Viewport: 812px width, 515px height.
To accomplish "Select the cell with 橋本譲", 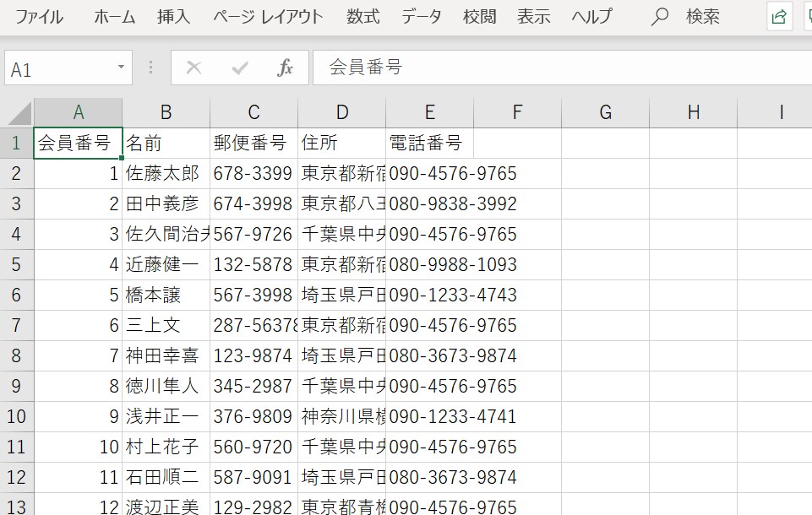I will (x=166, y=295).
